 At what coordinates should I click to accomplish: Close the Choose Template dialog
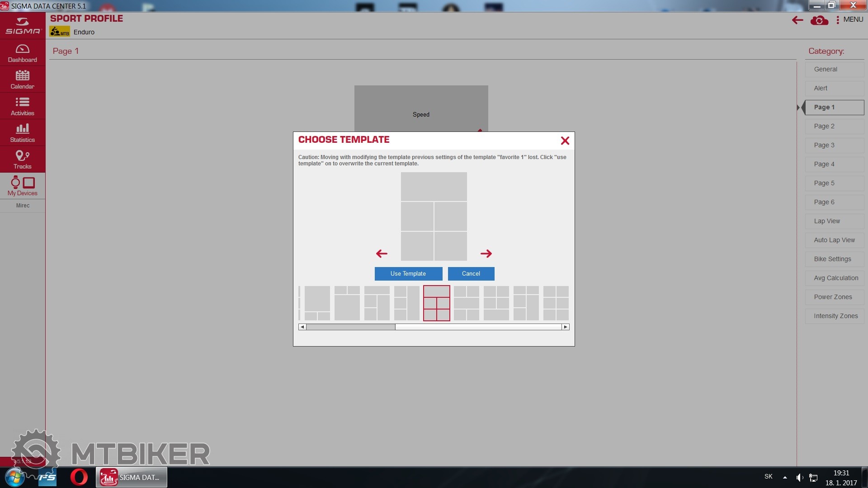coord(565,141)
